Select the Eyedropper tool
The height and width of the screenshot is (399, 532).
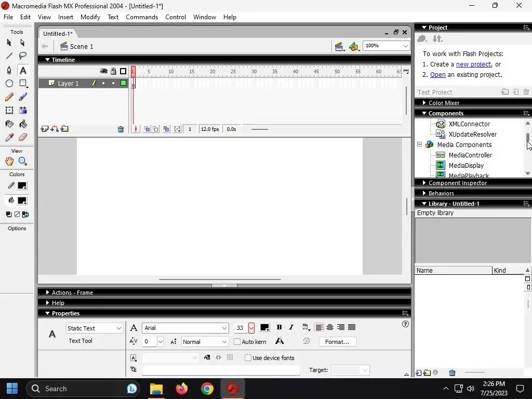(9, 137)
